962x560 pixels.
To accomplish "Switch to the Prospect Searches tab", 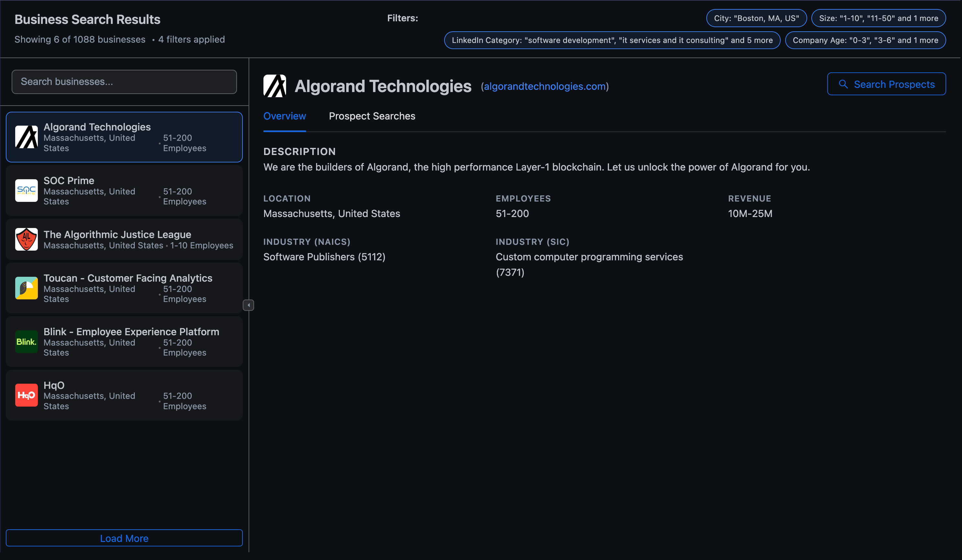I will [x=372, y=116].
